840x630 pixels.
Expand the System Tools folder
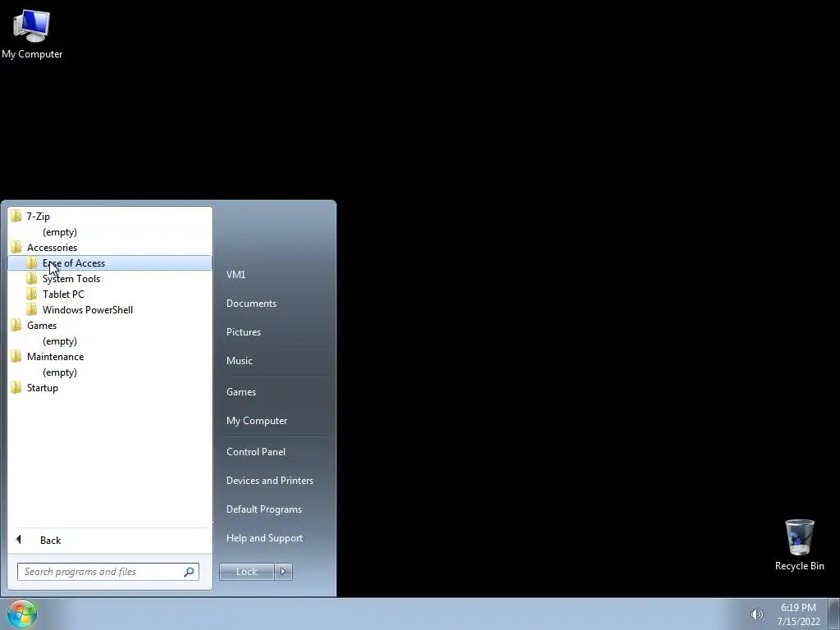tap(110, 278)
